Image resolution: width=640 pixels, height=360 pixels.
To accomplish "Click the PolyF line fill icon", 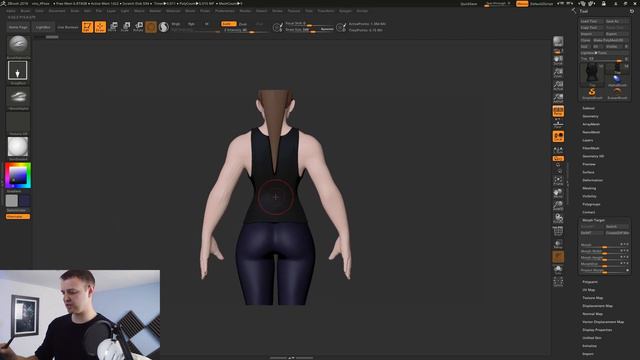I will tap(558, 231).
